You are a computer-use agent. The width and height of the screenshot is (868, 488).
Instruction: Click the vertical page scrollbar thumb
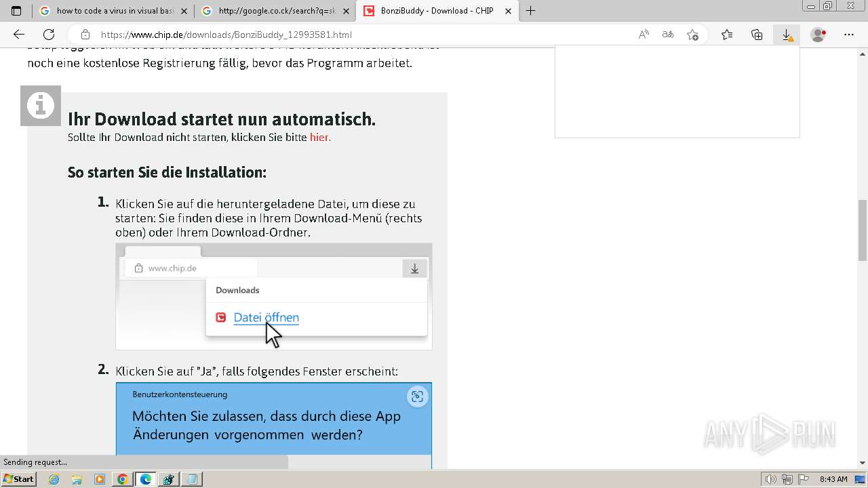862,230
